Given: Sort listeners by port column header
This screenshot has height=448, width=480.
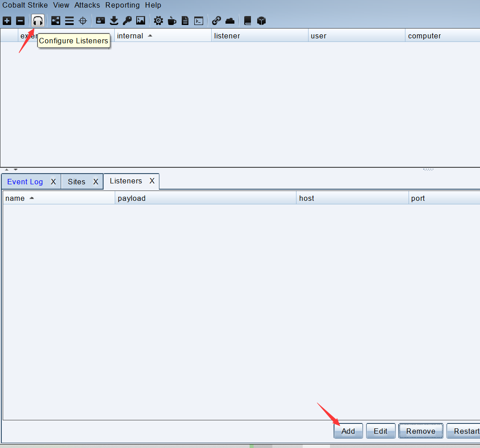Looking at the screenshot, I should [444, 198].
